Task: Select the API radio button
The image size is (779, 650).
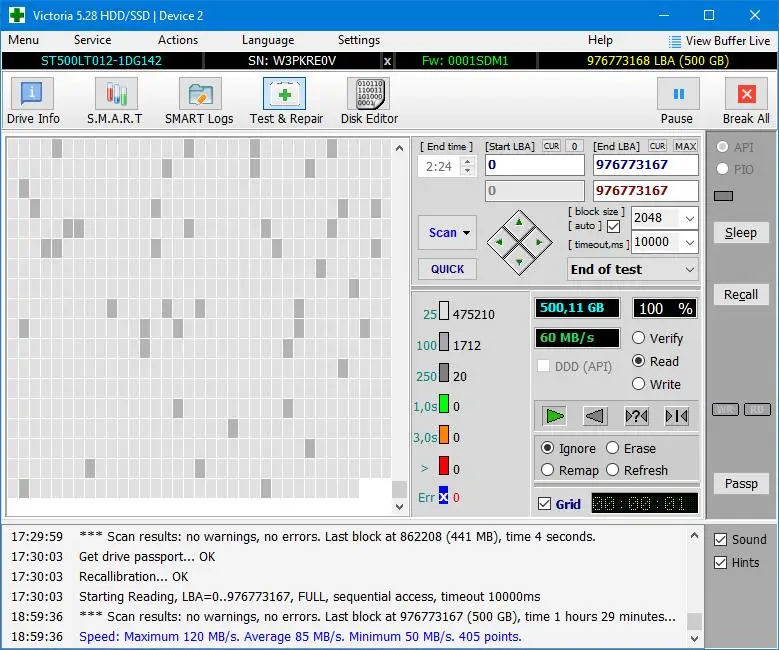Action: coord(722,147)
